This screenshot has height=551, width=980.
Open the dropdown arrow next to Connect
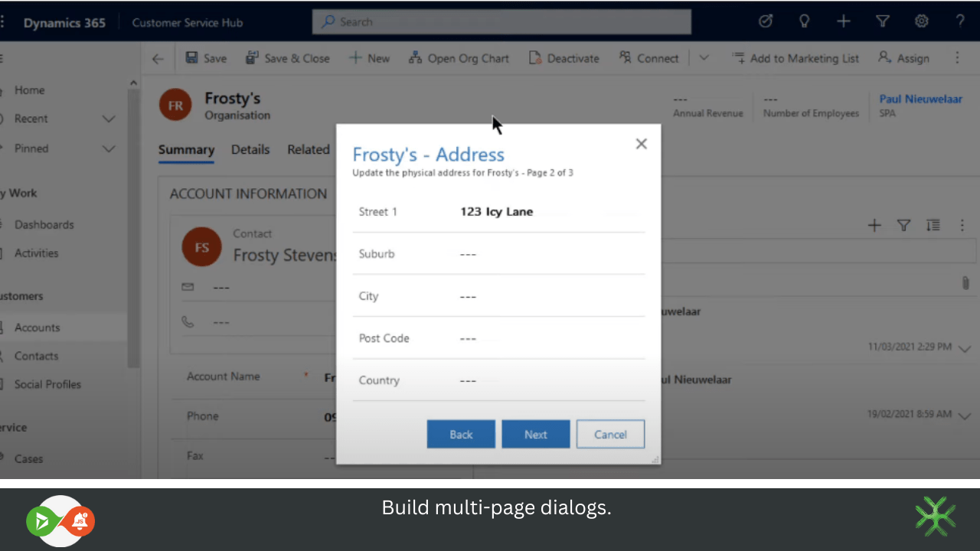pos(704,57)
